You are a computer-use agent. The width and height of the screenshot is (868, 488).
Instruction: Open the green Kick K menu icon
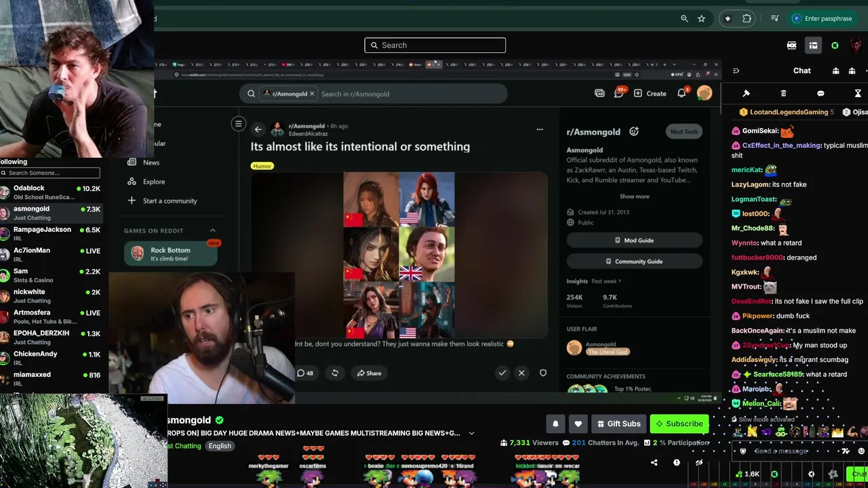(x=835, y=45)
